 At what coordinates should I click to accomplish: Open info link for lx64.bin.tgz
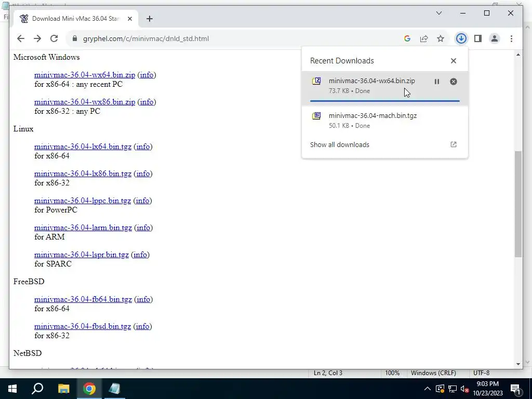[x=143, y=147]
